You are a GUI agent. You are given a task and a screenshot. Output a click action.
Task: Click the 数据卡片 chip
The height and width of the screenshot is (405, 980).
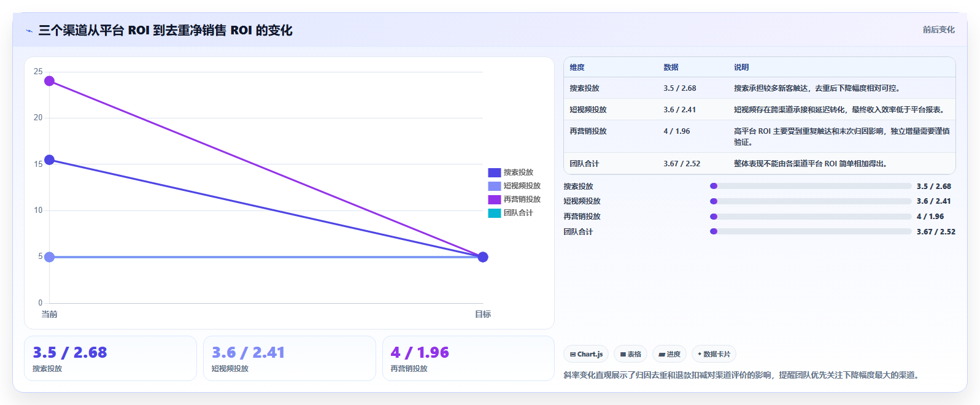[x=714, y=354]
